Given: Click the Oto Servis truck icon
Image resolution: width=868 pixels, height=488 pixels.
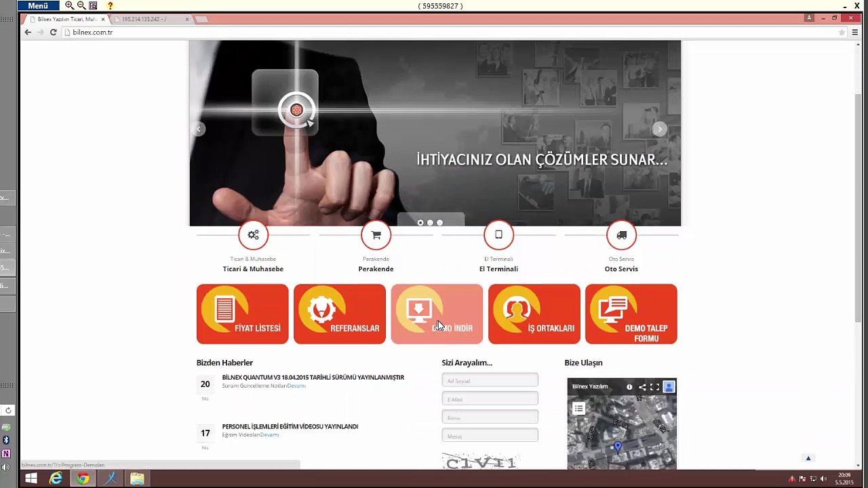Looking at the screenshot, I should [621, 235].
